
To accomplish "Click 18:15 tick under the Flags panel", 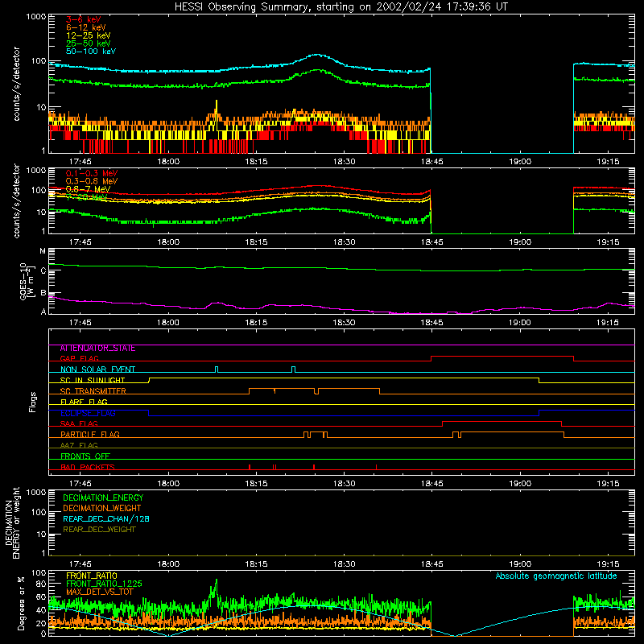I will (256, 484).
